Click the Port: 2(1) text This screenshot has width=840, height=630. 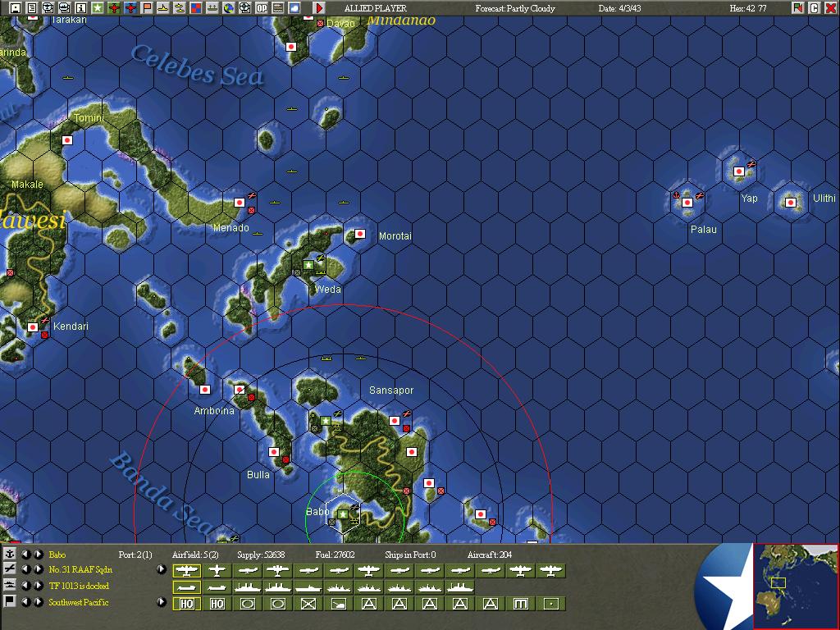[x=135, y=555]
